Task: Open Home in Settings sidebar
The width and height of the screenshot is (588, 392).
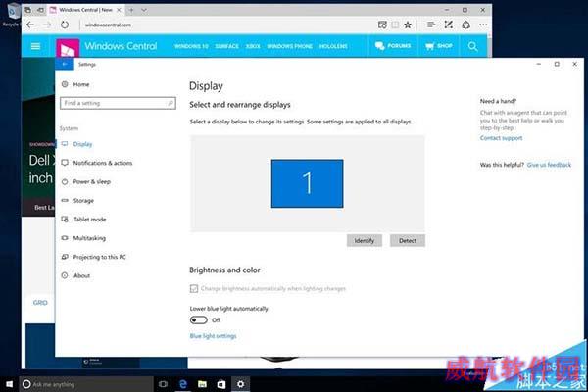Action: [x=76, y=84]
